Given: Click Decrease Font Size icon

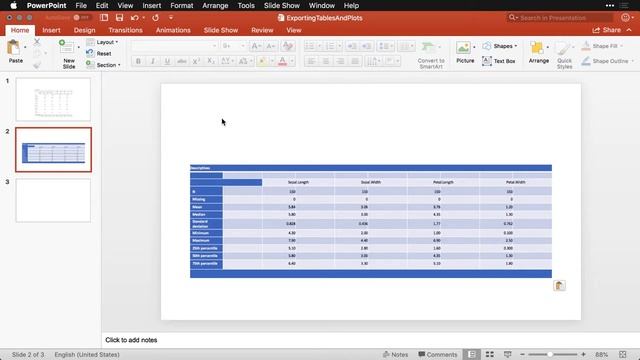Looking at the screenshot, I should (271, 46).
